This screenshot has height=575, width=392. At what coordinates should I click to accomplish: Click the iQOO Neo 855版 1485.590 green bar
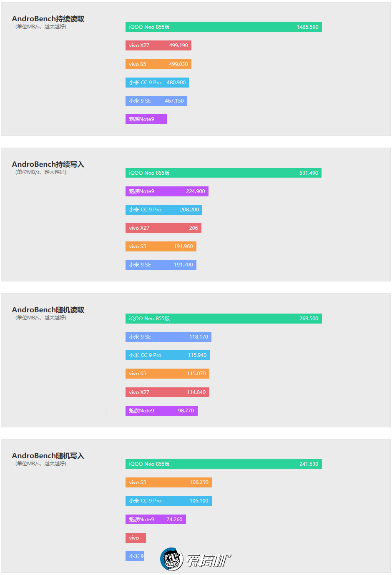(x=224, y=27)
